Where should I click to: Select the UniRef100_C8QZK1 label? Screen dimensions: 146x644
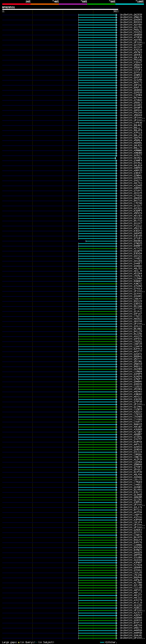pyautogui.click(x=131, y=342)
